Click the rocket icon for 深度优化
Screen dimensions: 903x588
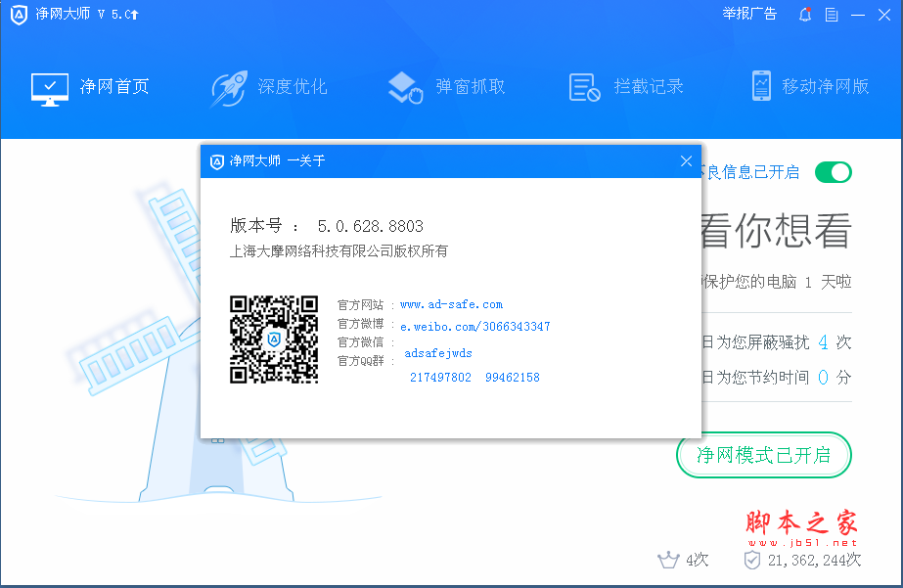(x=229, y=89)
